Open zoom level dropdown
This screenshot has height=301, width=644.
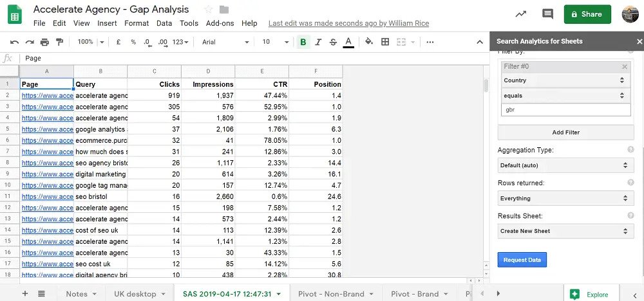click(91, 42)
